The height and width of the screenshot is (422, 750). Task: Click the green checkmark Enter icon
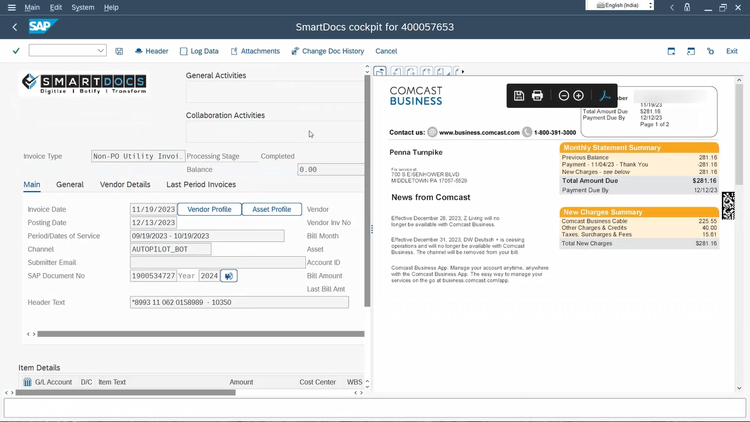(x=16, y=51)
